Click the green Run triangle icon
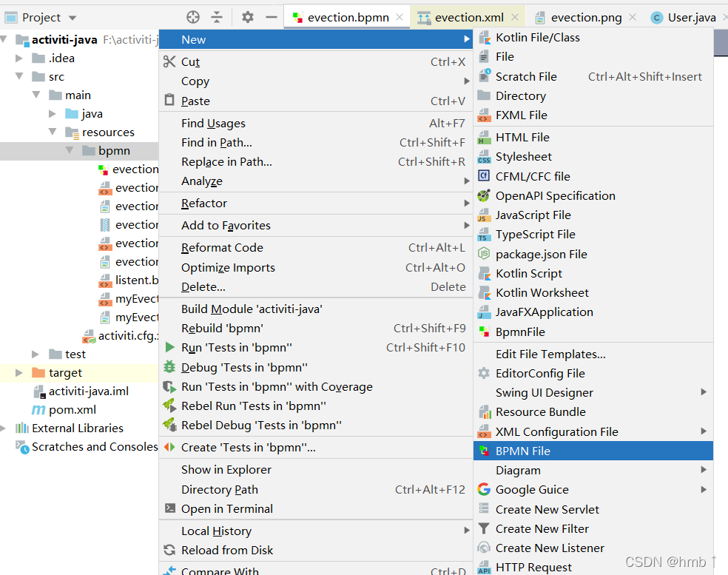728x575 pixels. click(x=170, y=347)
